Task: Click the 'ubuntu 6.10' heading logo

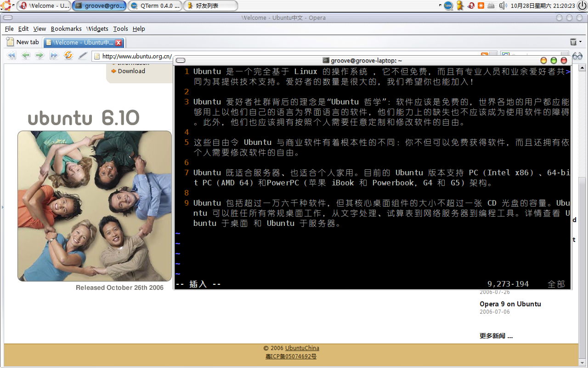Action: [x=84, y=118]
